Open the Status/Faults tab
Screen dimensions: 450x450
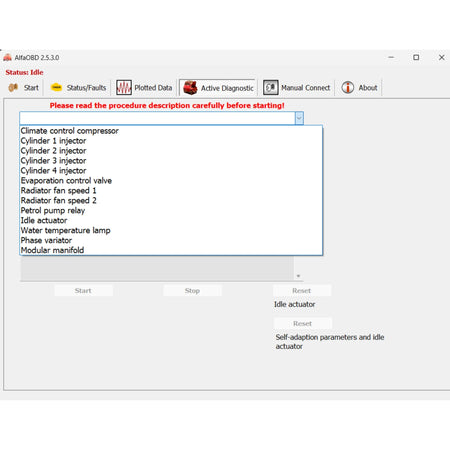click(x=78, y=88)
